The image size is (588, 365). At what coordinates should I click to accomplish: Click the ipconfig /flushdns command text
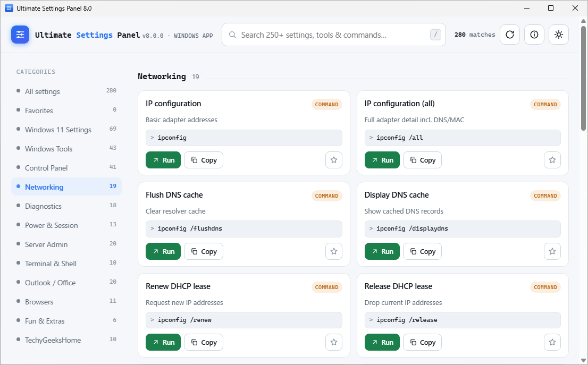tap(190, 228)
